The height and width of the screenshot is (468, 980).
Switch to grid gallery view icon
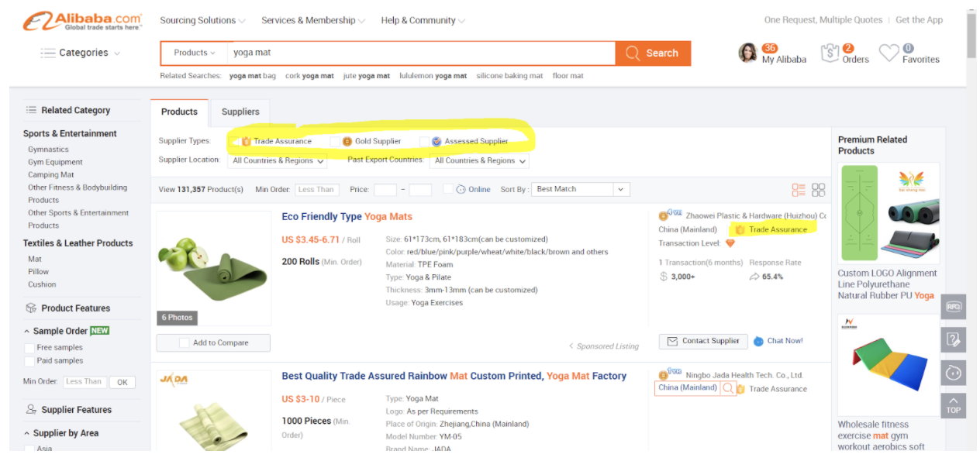coord(819,190)
